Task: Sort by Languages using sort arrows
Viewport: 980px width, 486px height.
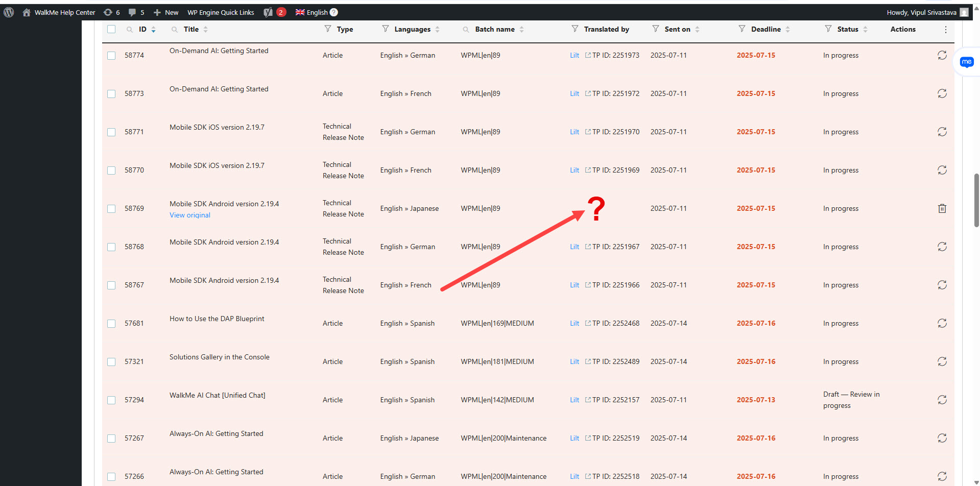Action: coord(437,30)
